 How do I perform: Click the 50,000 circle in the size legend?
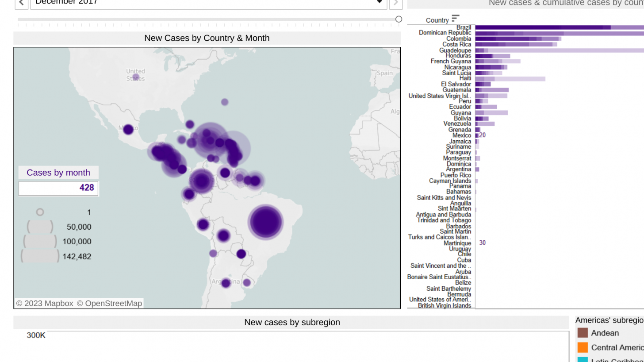(39, 227)
